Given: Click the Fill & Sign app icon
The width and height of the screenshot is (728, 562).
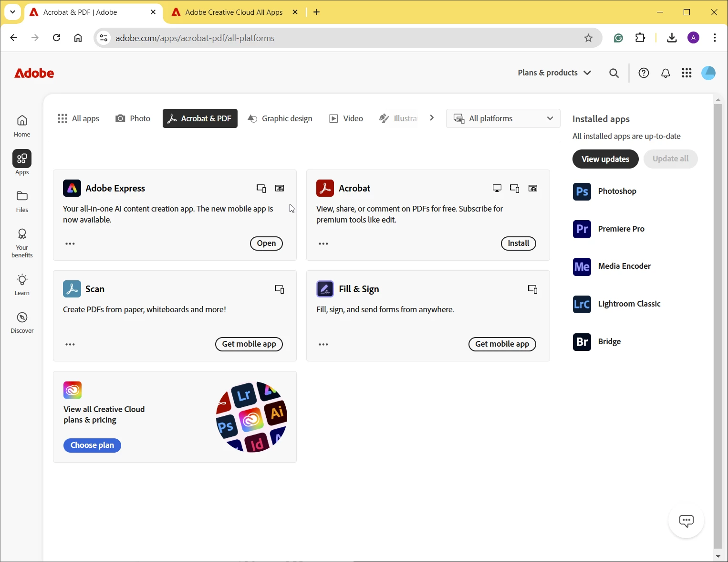Looking at the screenshot, I should (325, 289).
